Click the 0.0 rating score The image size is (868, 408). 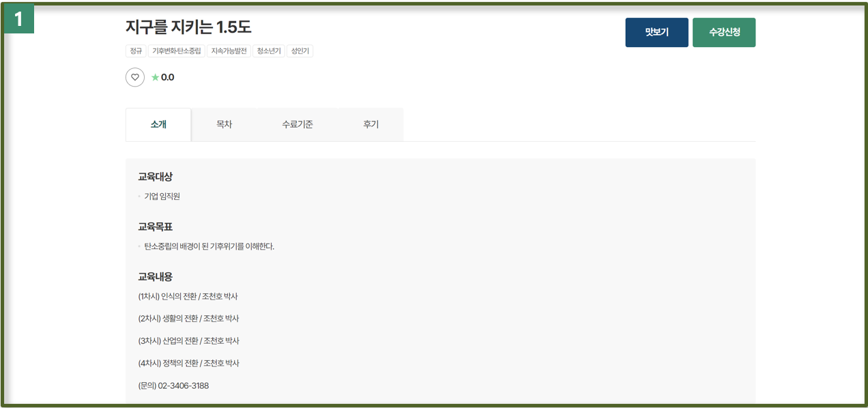tap(168, 77)
